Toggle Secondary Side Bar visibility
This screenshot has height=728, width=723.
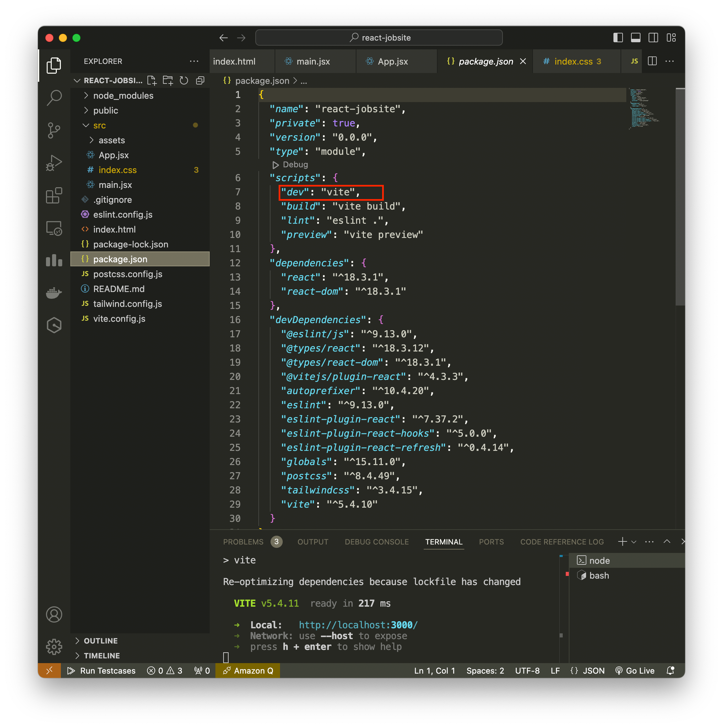pyautogui.click(x=653, y=38)
